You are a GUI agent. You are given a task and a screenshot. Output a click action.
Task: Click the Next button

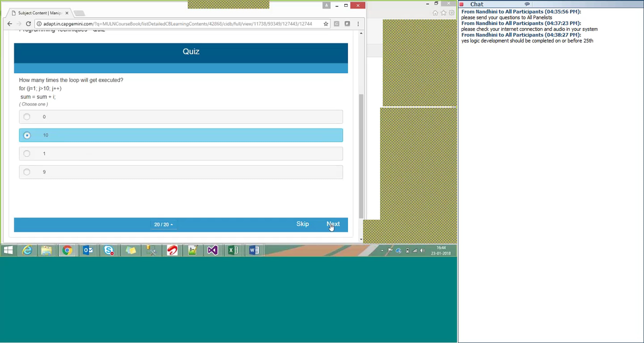click(x=333, y=224)
